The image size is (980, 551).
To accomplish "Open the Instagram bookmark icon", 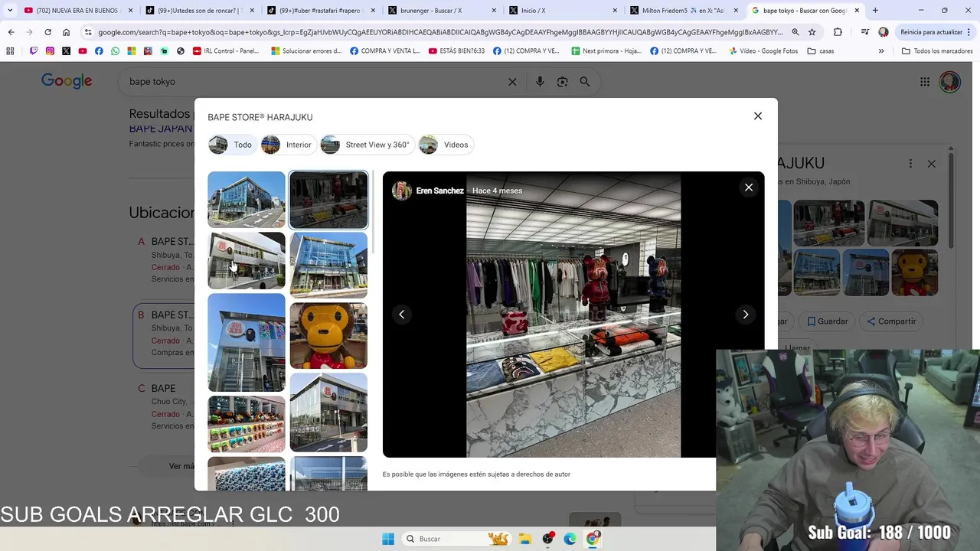I will point(50,51).
